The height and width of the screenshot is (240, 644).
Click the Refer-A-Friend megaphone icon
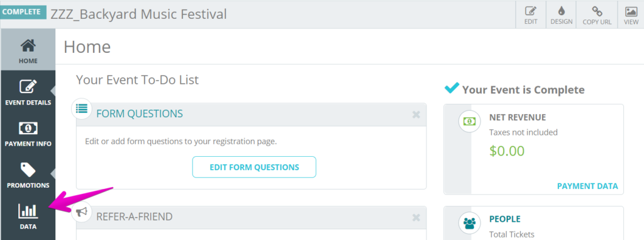82,212
